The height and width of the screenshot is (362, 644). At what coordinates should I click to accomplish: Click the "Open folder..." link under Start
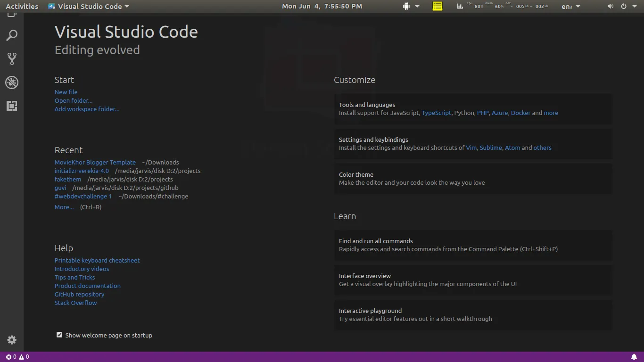pyautogui.click(x=73, y=100)
